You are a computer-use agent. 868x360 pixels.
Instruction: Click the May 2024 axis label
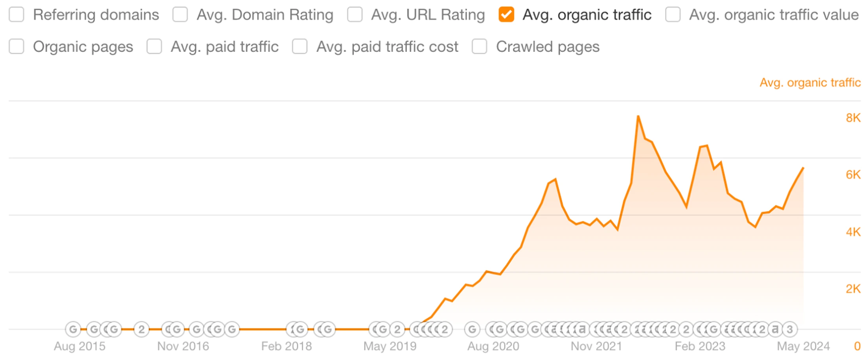[x=803, y=346]
